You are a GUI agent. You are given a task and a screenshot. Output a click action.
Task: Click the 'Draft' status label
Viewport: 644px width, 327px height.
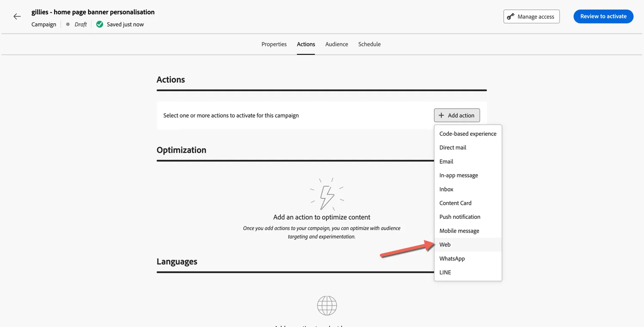tap(80, 25)
